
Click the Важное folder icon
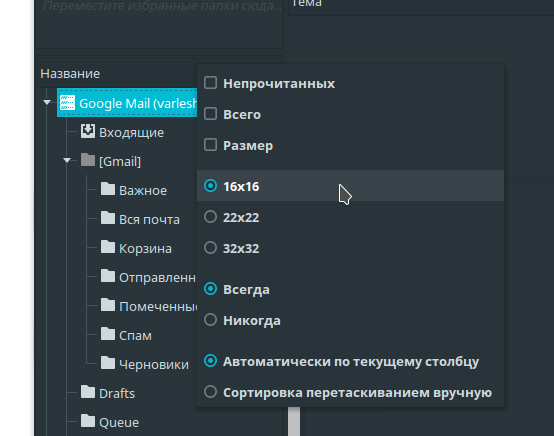108,189
